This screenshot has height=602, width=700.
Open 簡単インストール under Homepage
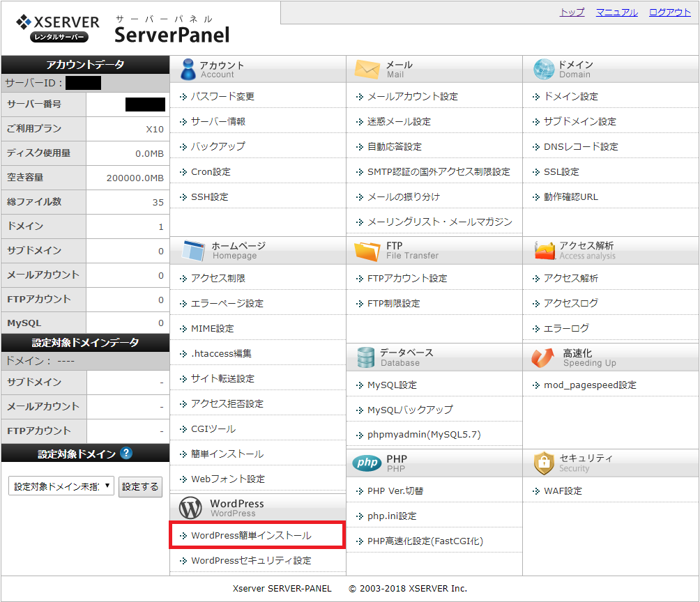point(227,454)
